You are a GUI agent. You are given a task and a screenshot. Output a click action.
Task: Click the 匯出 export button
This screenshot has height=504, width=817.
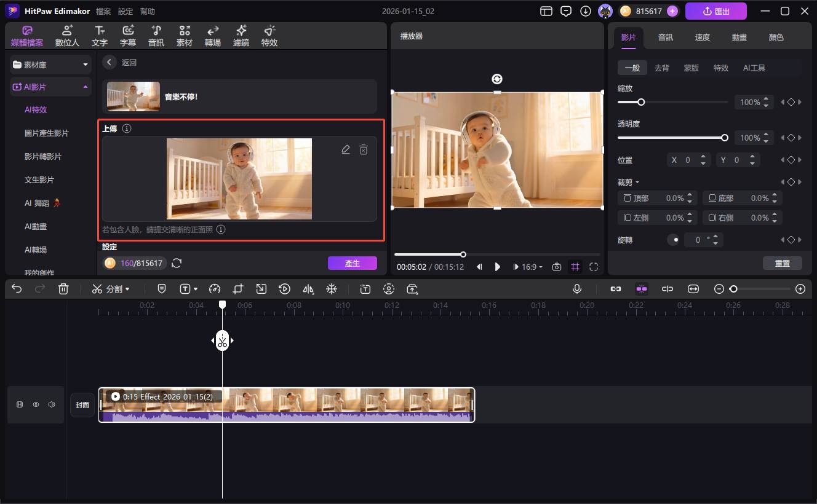[x=715, y=11]
